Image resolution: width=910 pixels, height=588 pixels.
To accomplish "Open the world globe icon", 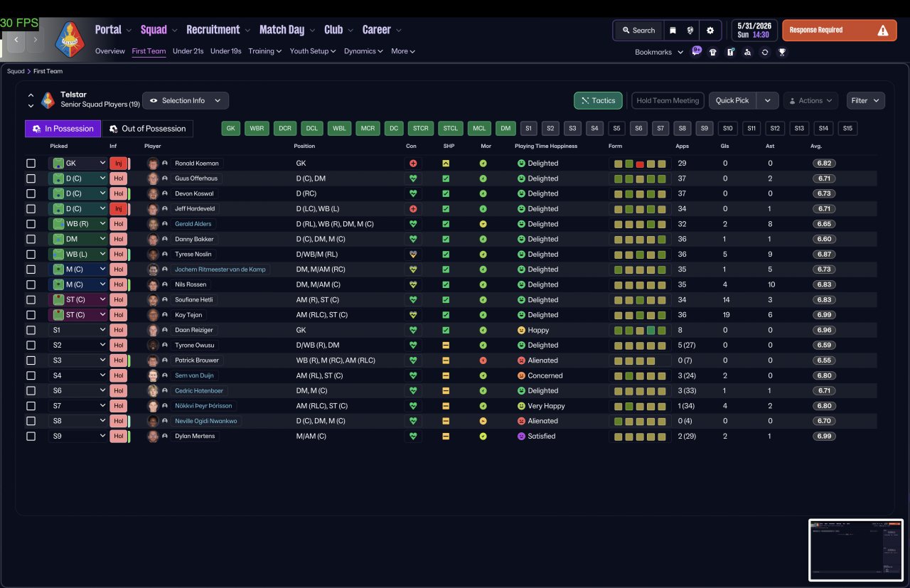I will click(x=690, y=31).
